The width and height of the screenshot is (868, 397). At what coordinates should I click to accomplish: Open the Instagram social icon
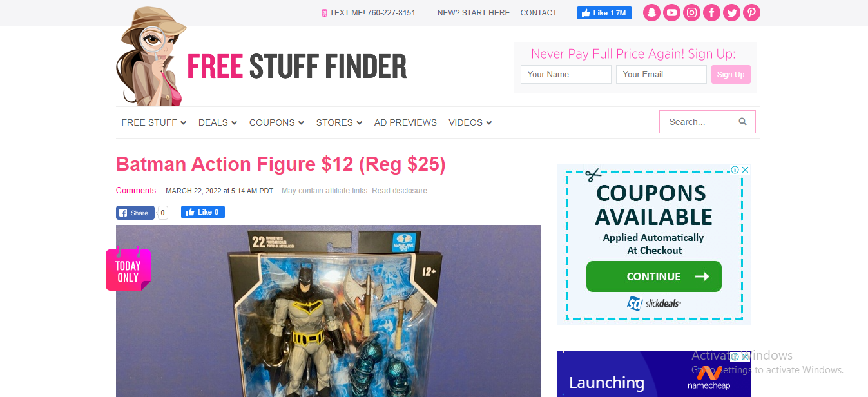(691, 13)
